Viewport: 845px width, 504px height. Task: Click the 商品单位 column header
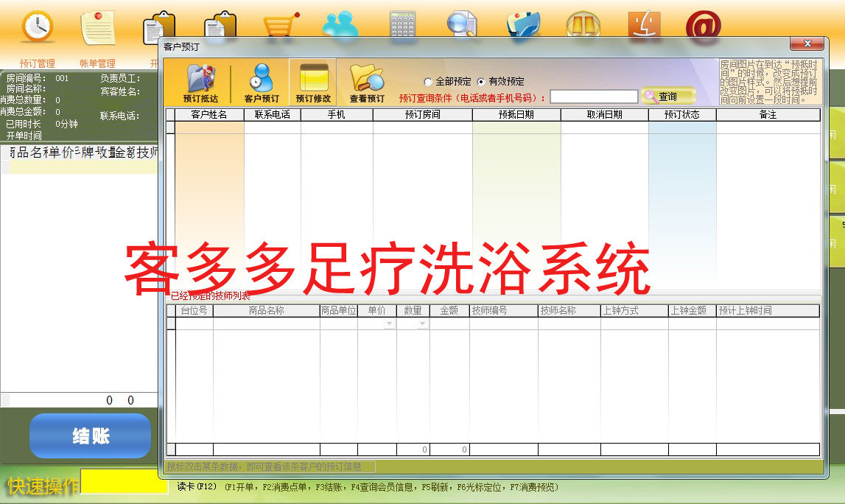click(338, 310)
